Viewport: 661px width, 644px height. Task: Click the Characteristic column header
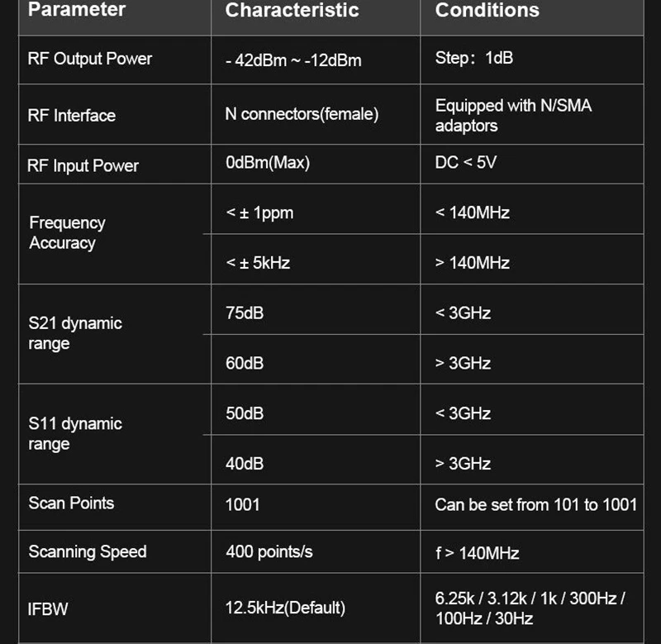[292, 11]
